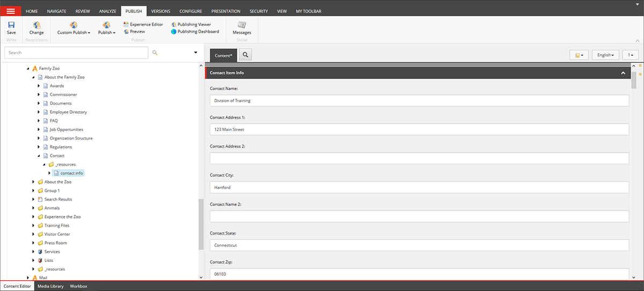Click the version number 1 dropdown
The width and height of the screenshot is (644, 291).
(630, 55)
